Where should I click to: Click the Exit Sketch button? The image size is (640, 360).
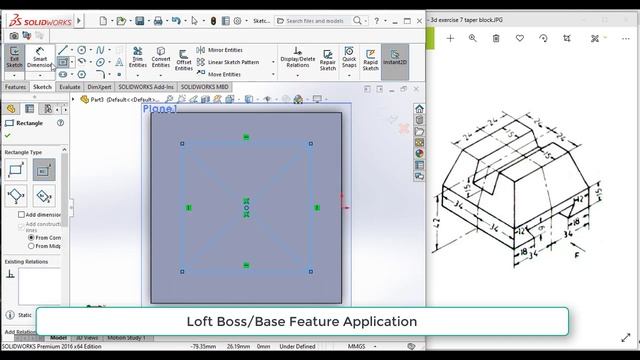(x=14, y=58)
